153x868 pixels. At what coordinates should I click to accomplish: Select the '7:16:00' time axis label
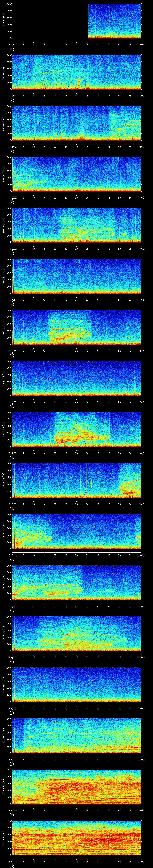12,402
